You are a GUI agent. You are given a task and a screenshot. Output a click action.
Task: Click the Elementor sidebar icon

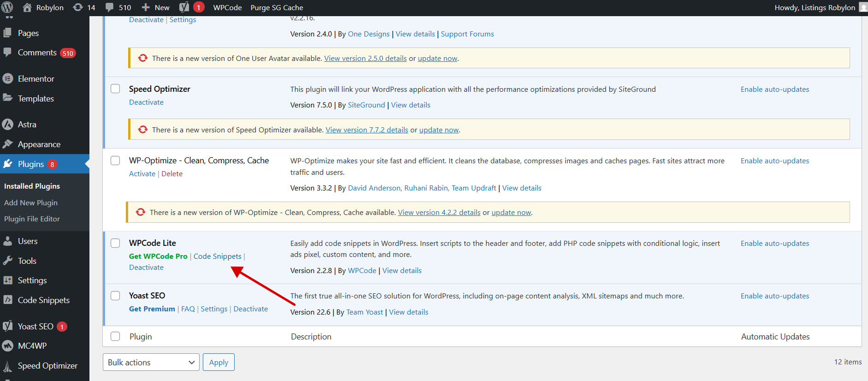click(x=8, y=79)
